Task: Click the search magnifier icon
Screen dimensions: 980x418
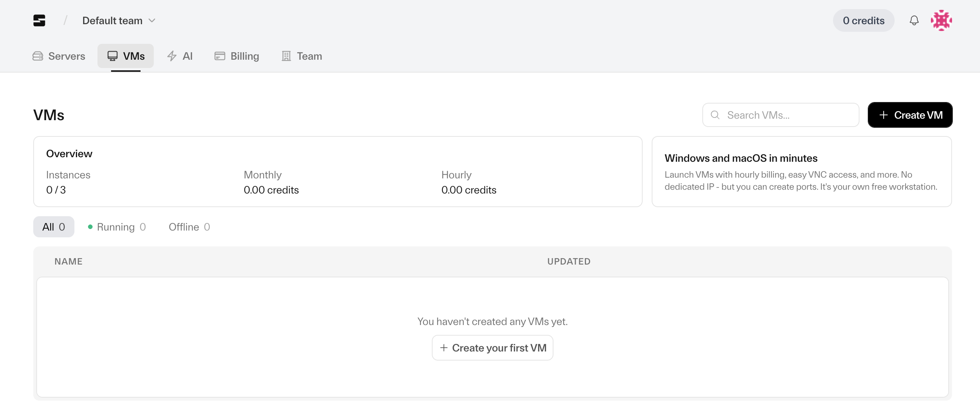Action: (715, 115)
